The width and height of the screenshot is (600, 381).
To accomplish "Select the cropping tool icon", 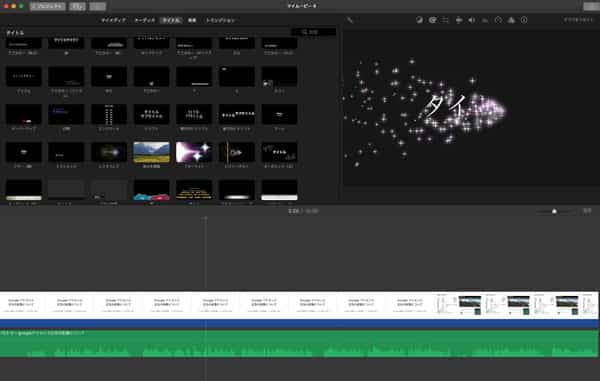I will (x=445, y=20).
